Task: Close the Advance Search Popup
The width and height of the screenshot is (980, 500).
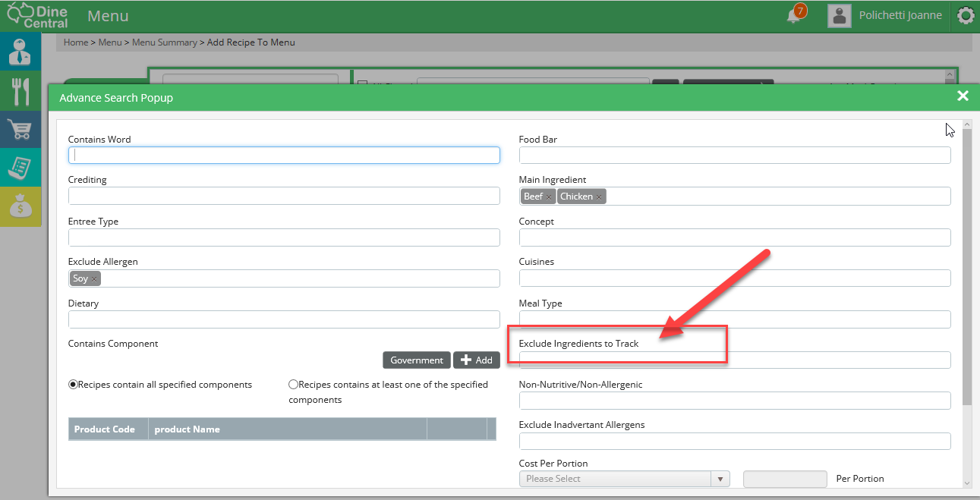Action: click(x=963, y=96)
